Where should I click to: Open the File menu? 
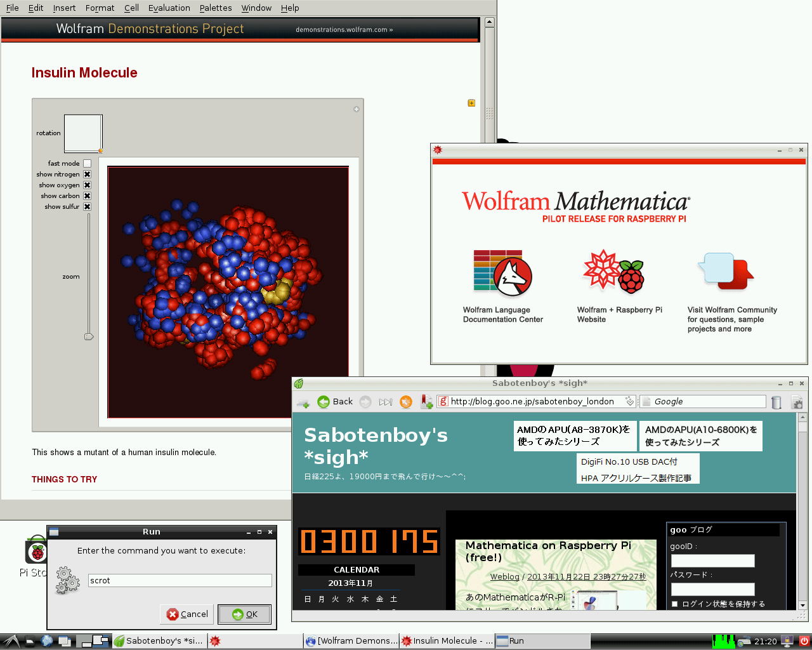(x=13, y=8)
